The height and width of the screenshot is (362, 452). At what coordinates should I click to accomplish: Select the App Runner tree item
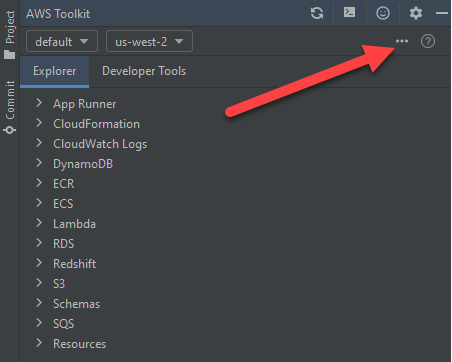[85, 104]
